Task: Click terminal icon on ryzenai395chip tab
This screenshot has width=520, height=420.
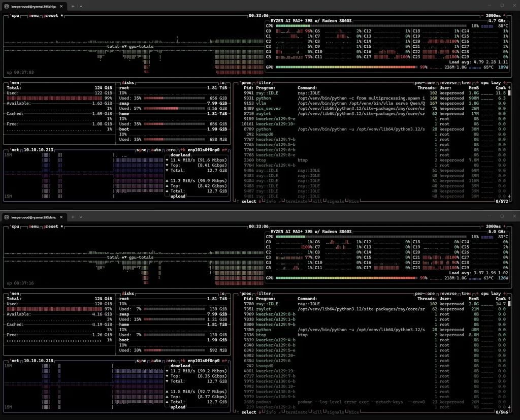Action: click(x=6, y=6)
